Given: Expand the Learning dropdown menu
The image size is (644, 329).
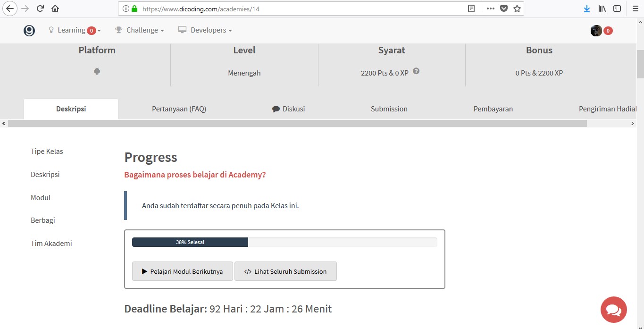Looking at the screenshot, I should 75,30.
